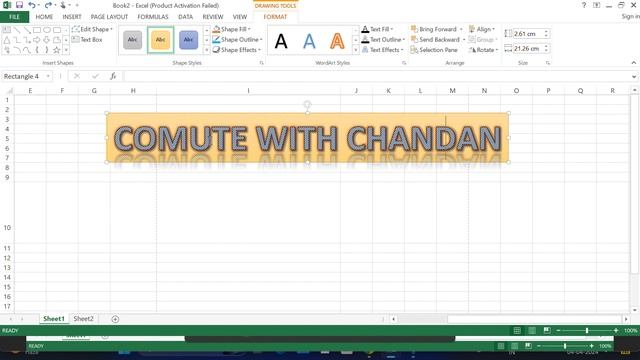This screenshot has width=640, height=360.
Task: Switch to the INSERT tab
Action: tap(72, 17)
